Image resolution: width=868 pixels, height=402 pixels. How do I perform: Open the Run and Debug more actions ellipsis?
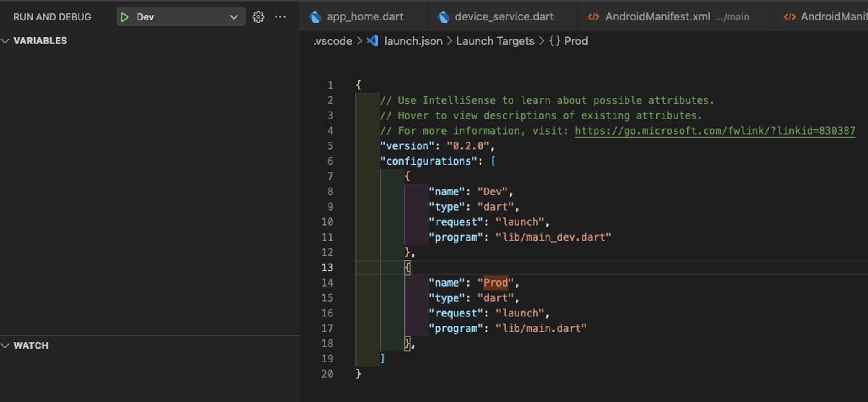click(x=280, y=17)
